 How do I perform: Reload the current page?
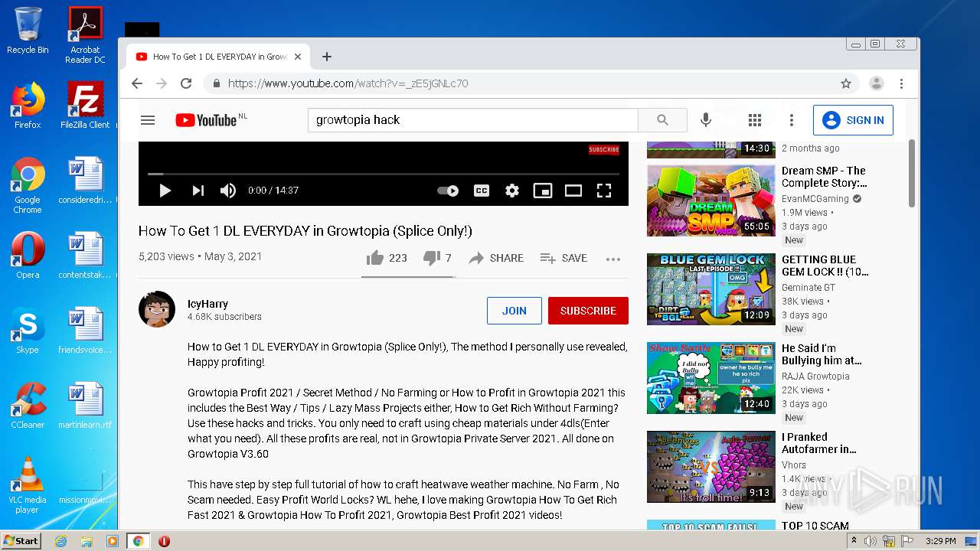186,83
